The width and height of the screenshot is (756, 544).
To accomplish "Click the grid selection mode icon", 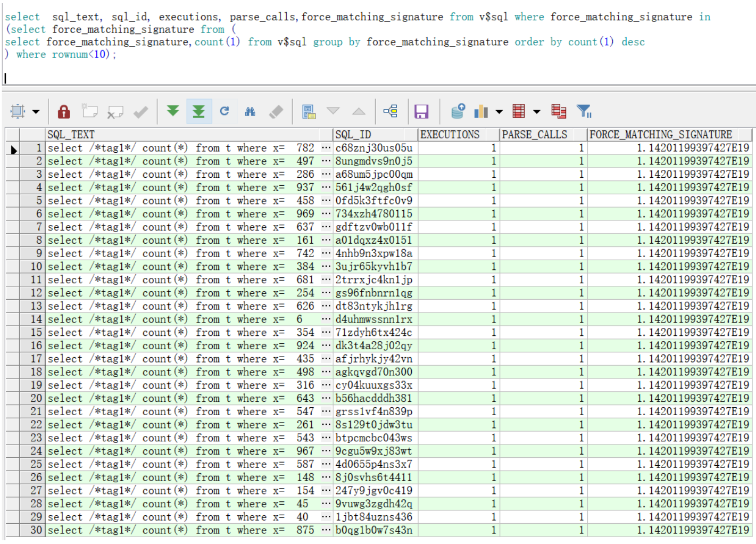I will pos(18,111).
